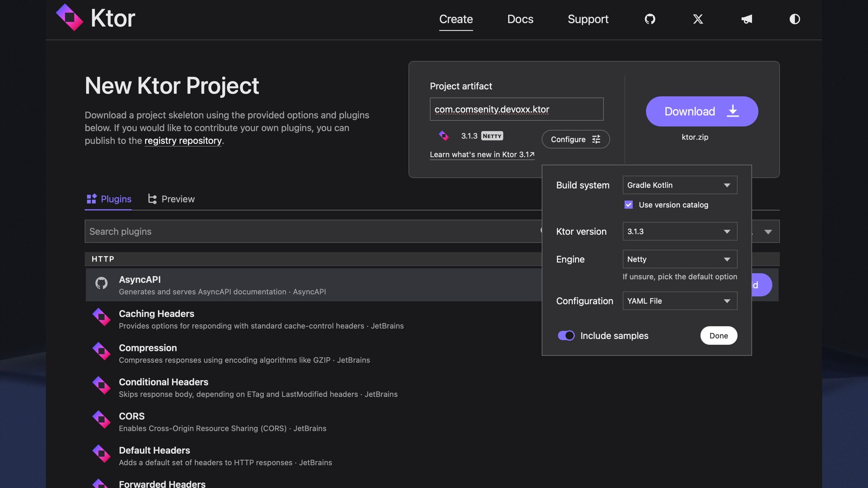
Task: Click Done in configuration popup
Action: coord(718,336)
